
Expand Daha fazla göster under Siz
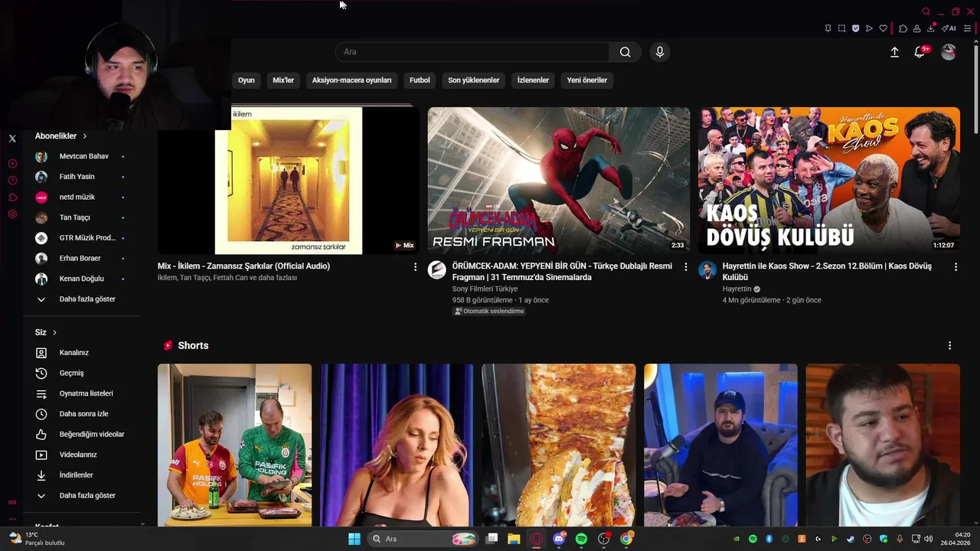81,495
